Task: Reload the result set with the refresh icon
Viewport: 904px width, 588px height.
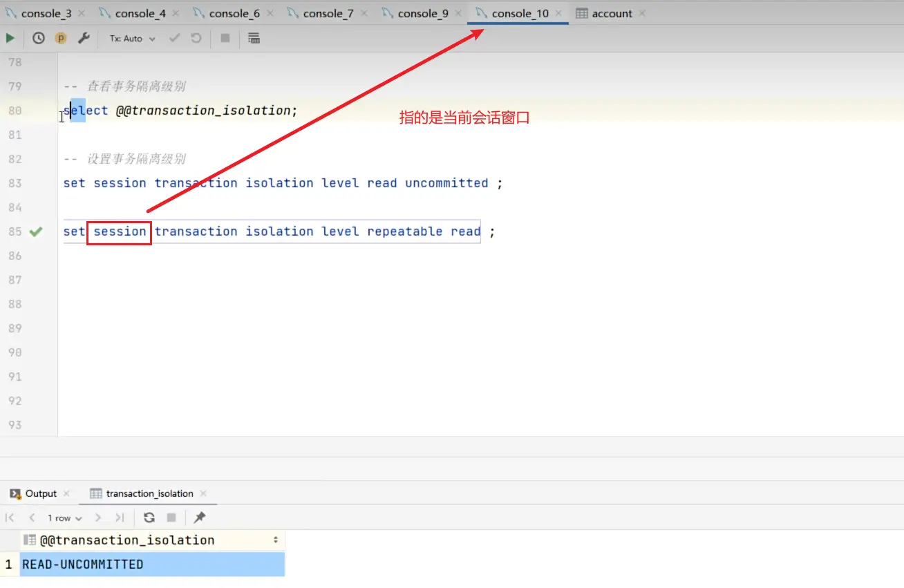Action: click(x=149, y=518)
